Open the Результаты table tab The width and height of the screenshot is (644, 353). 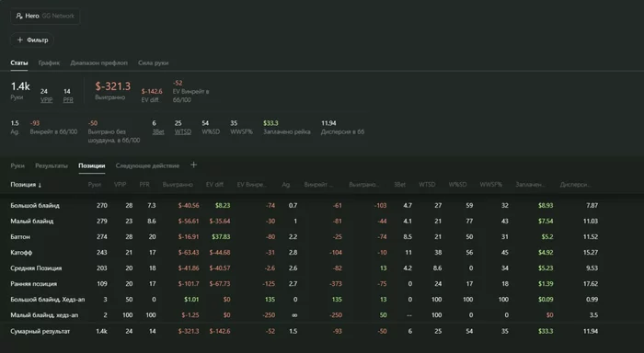[52, 165]
